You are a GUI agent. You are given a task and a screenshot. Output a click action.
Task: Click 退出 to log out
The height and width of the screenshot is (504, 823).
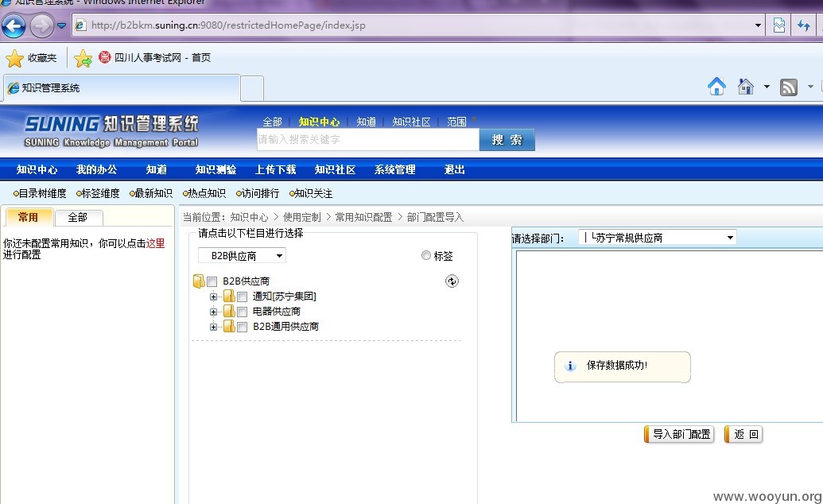tap(455, 169)
